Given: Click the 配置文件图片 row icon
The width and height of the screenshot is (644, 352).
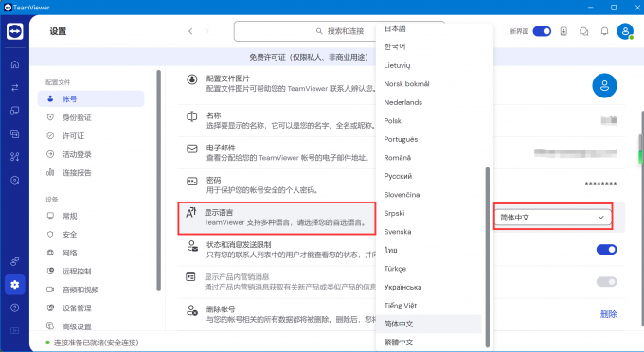Looking at the screenshot, I should (x=192, y=79).
